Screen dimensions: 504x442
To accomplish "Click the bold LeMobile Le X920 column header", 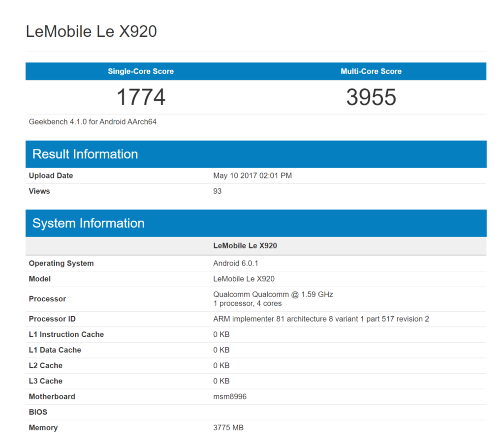I will pos(245,246).
